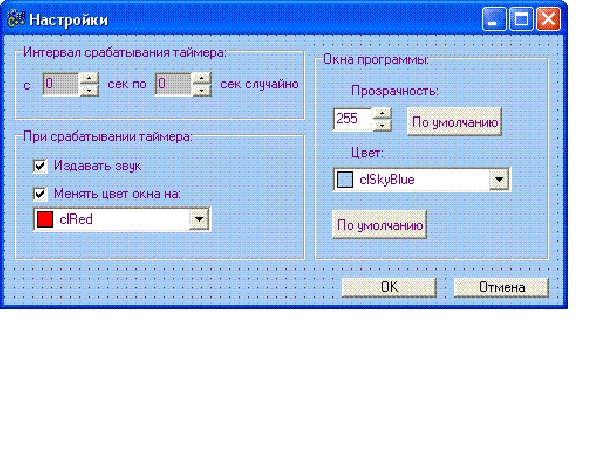The width and height of the screenshot is (600, 449).
Task: Toggle the "Издавать звук" checkbox
Action: tap(40, 166)
